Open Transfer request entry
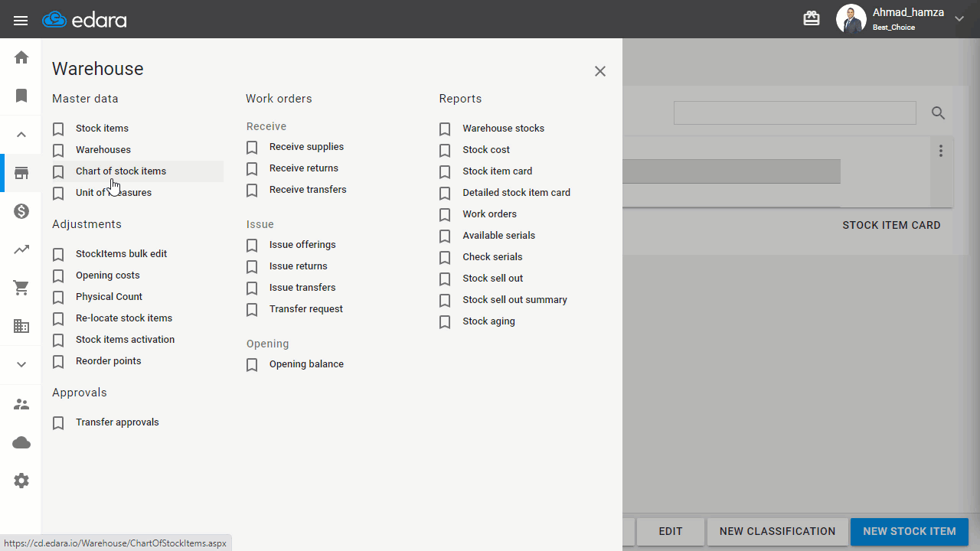980x551 pixels. [306, 309]
